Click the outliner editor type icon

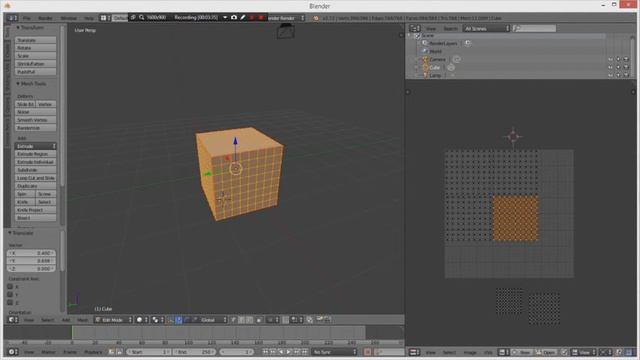[x=415, y=28]
